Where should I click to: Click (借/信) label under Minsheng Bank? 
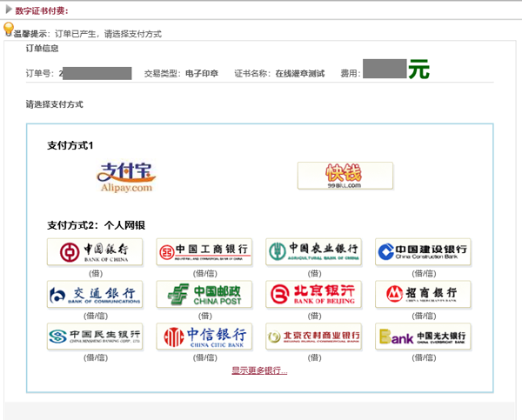96,357
